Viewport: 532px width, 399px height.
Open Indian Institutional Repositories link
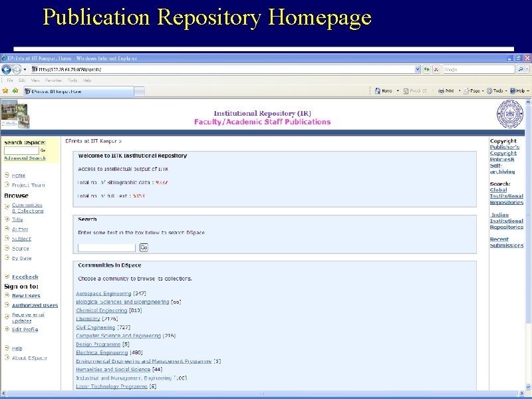click(x=507, y=221)
